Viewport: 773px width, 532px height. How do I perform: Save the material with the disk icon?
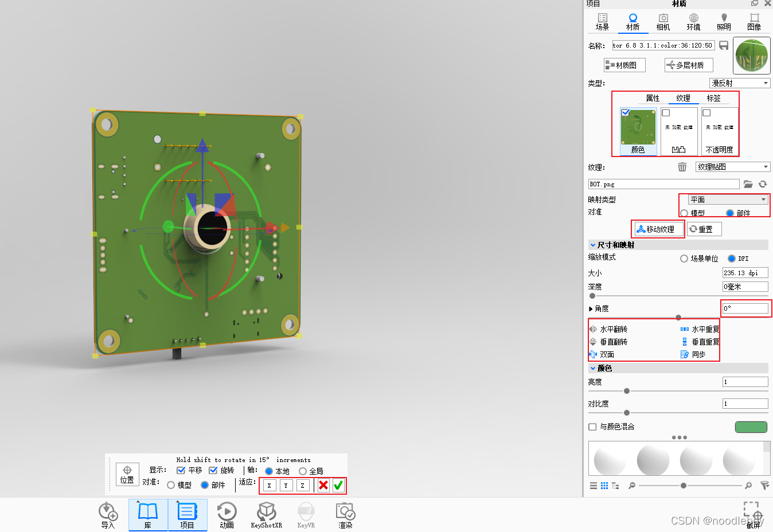click(x=724, y=45)
